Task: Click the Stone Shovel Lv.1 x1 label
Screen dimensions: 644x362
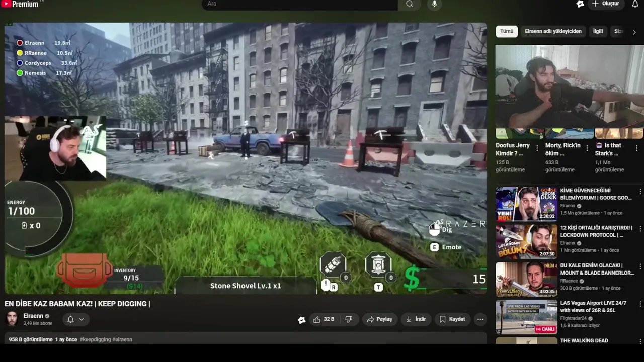Action: [246, 286]
